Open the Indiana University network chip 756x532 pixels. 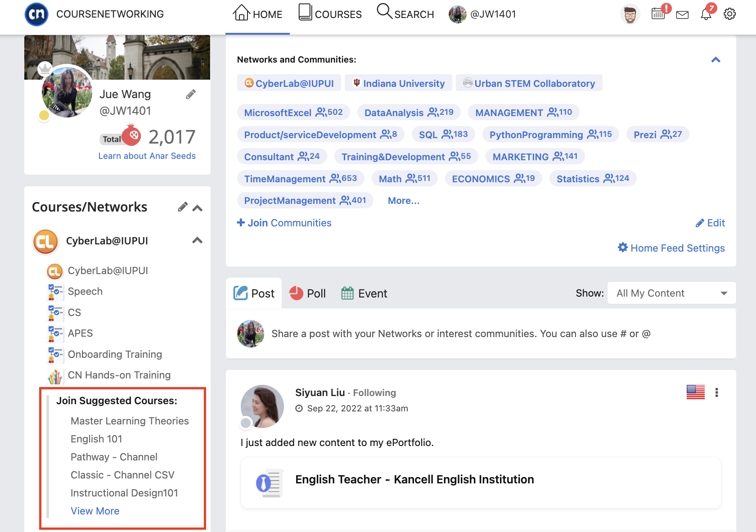(398, 83)
